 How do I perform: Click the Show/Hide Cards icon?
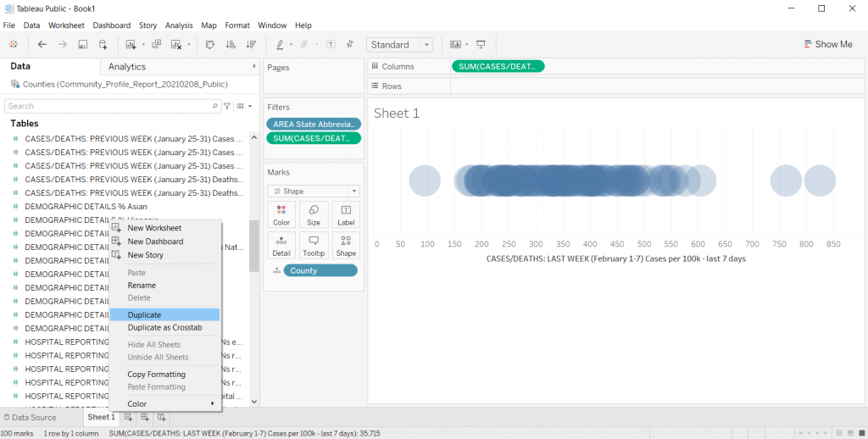pyautogui.click(x=455, y=44)
